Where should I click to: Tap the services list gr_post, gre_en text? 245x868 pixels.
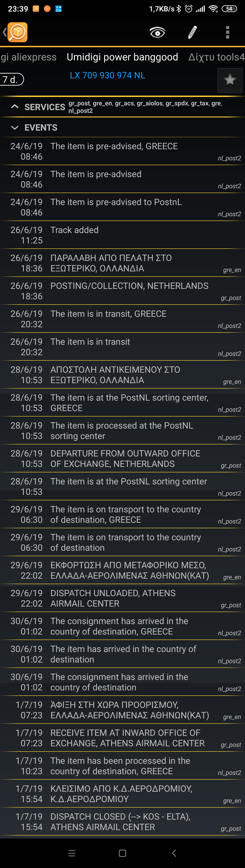(x=145, y=107)
